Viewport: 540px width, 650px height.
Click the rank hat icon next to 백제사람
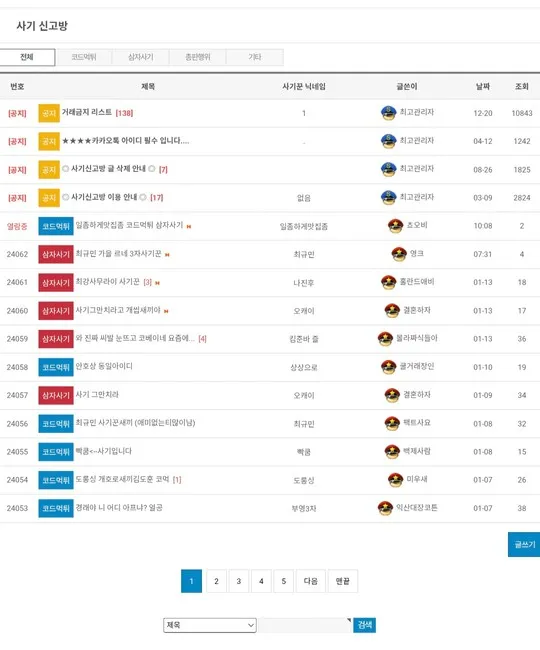(392, 451)
